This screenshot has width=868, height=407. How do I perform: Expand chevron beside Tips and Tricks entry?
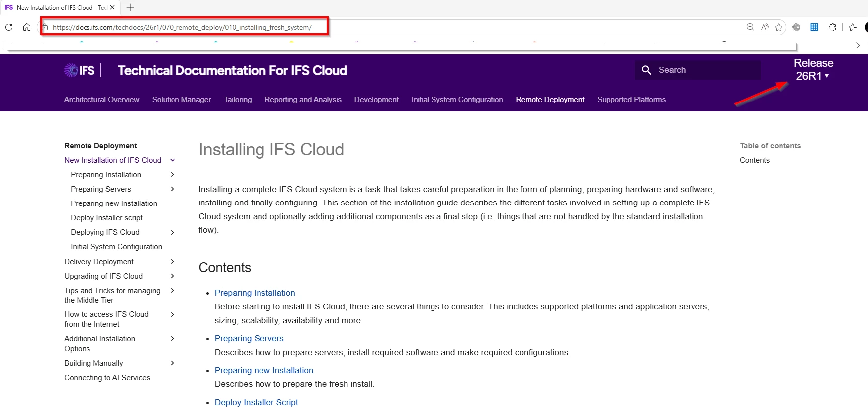(x=173, y=291)
